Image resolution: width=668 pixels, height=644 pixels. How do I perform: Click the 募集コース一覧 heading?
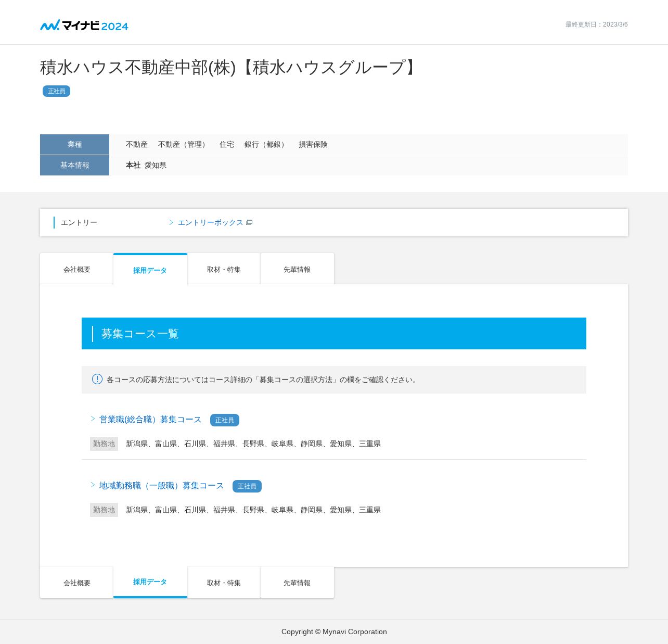coord(140,334)
